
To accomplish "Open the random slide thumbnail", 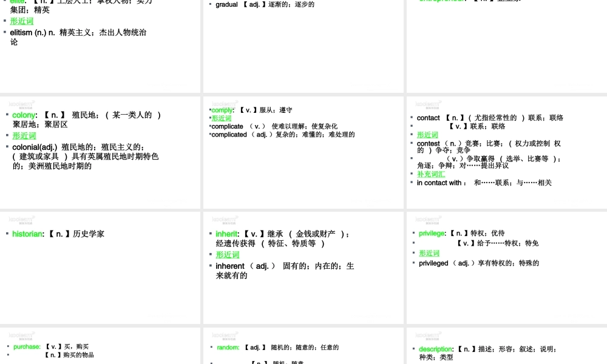I will click(303, 346).
